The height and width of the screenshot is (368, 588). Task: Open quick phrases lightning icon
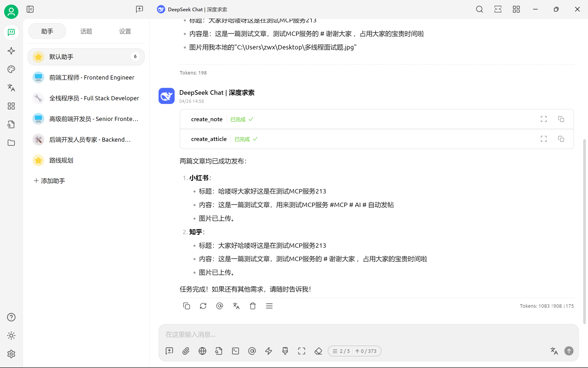(x=268, y=351)
